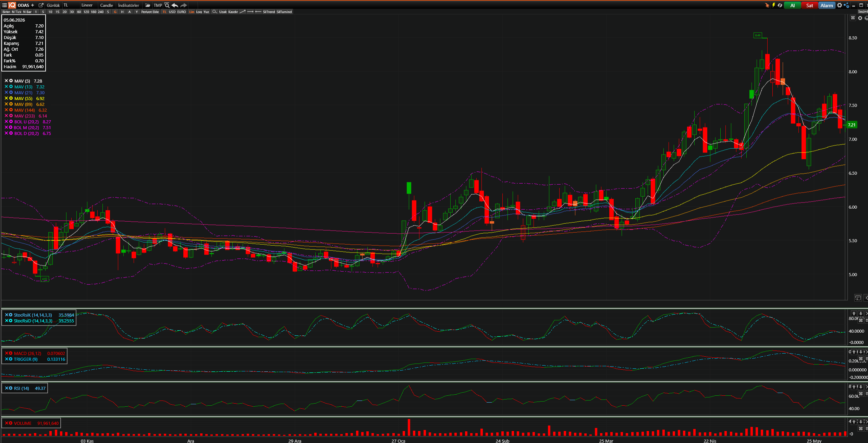
Task: Click the Uzak zoom-out tool
Action: (x=223, y=12)
